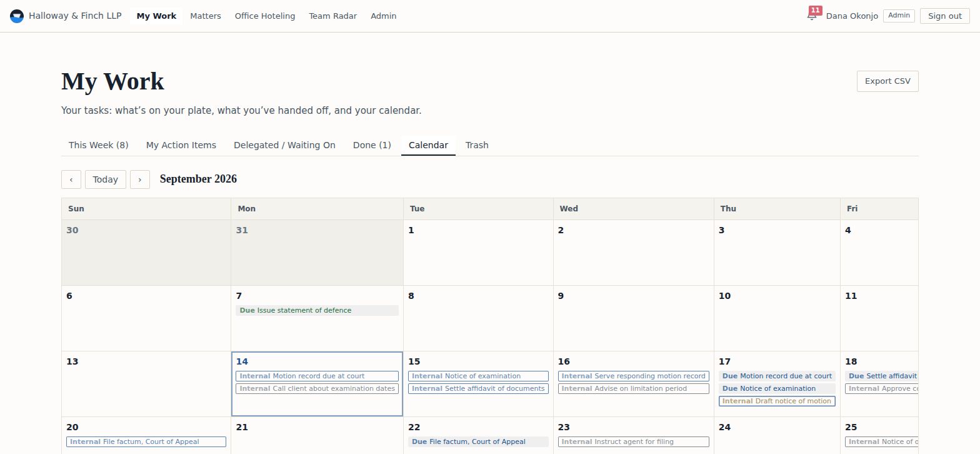Viewport: 980px width, 454px height.
Task: Click the Export CSV button
Action: [887, 81]
